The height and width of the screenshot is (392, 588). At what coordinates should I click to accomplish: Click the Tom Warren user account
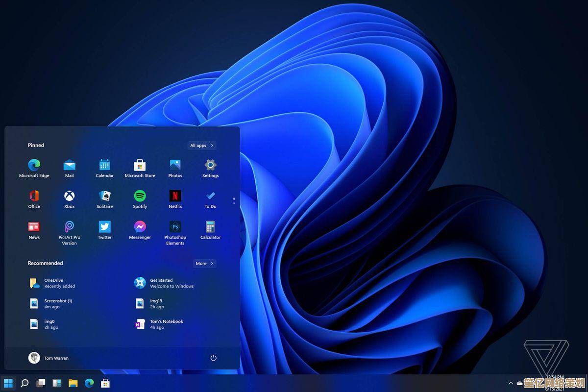pos(49,358)
